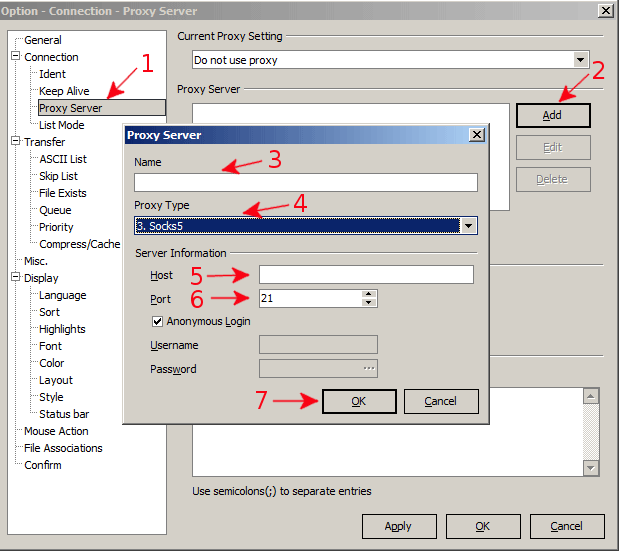Open the Current Proxy Setting dropdown
This screenshot has height=551, width=619.
pos(580,60)
